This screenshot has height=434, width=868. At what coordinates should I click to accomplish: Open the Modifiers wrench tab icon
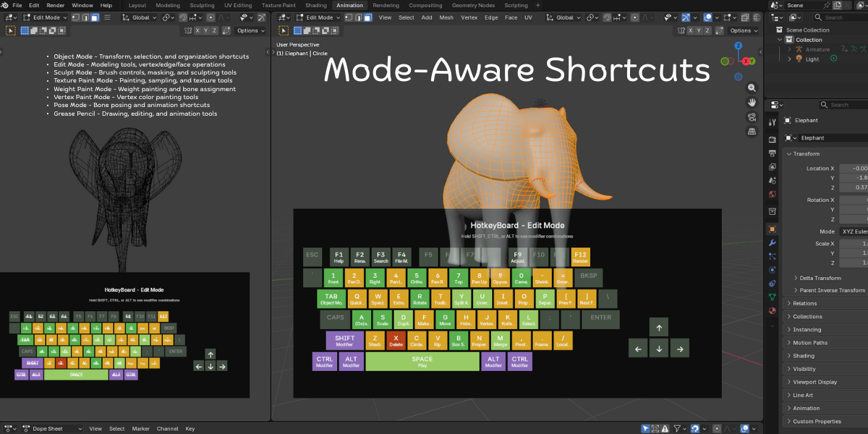click(x=773, y=242)
